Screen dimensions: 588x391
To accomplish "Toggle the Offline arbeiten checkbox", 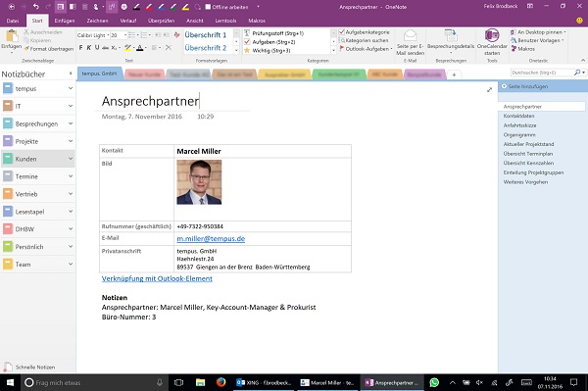I will click(x=208, y=7).
